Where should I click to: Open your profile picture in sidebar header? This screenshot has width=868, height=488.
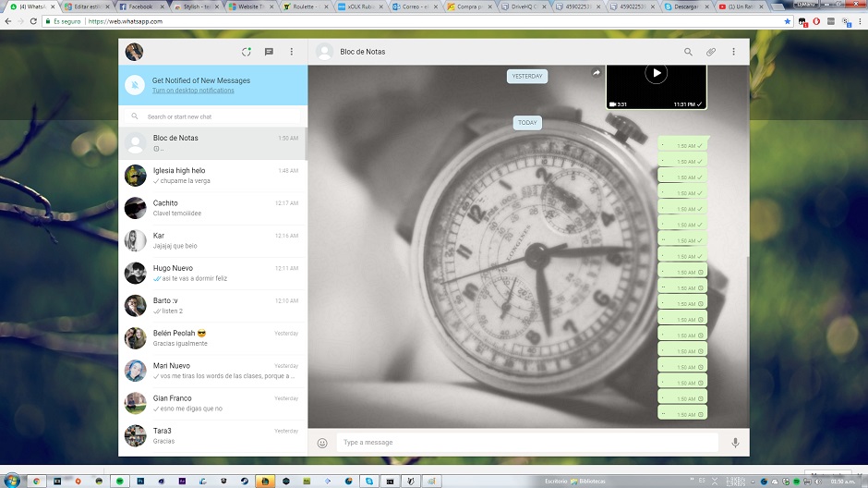(x=135, y=52)
